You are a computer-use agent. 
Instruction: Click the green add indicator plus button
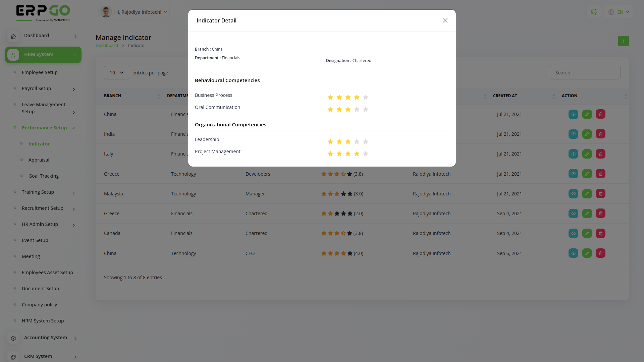click(623, 41)
